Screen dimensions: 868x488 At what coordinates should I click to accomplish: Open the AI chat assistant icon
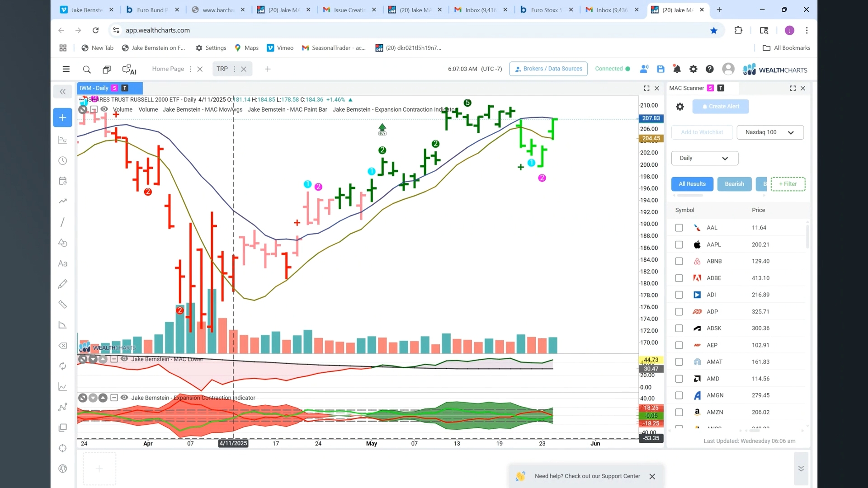tap(129, 69)
